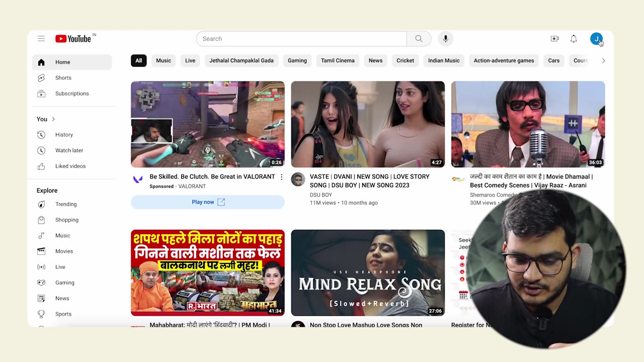The height and width of the screenshot is (362, 644).
Task: Select the Cricket filter chip
Action: [405, 61]
